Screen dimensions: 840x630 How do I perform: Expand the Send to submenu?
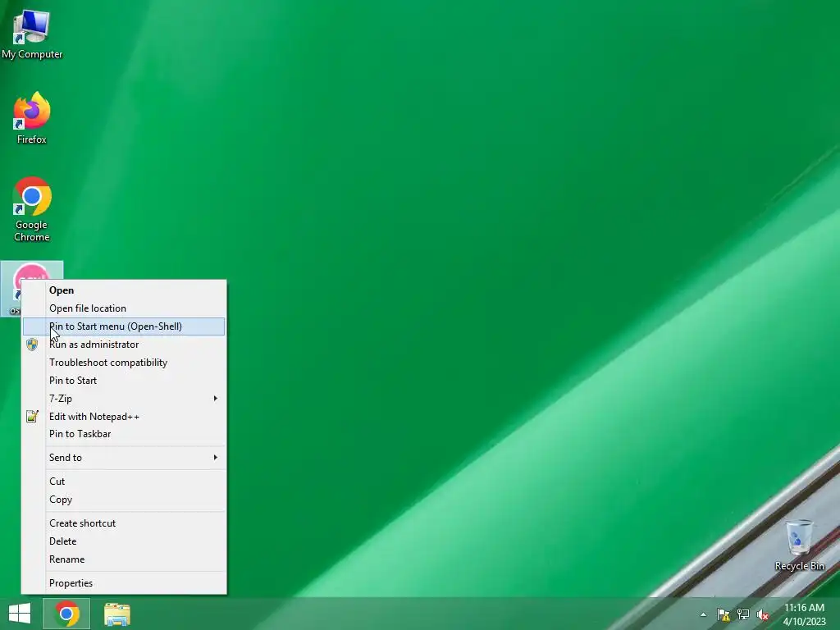coord(124,458)
